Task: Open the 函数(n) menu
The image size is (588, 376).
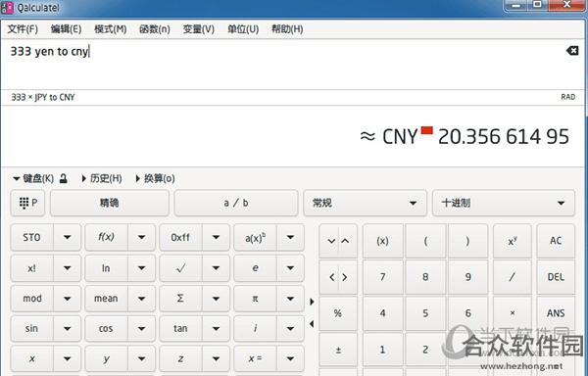Action: (x=155, y=28)
